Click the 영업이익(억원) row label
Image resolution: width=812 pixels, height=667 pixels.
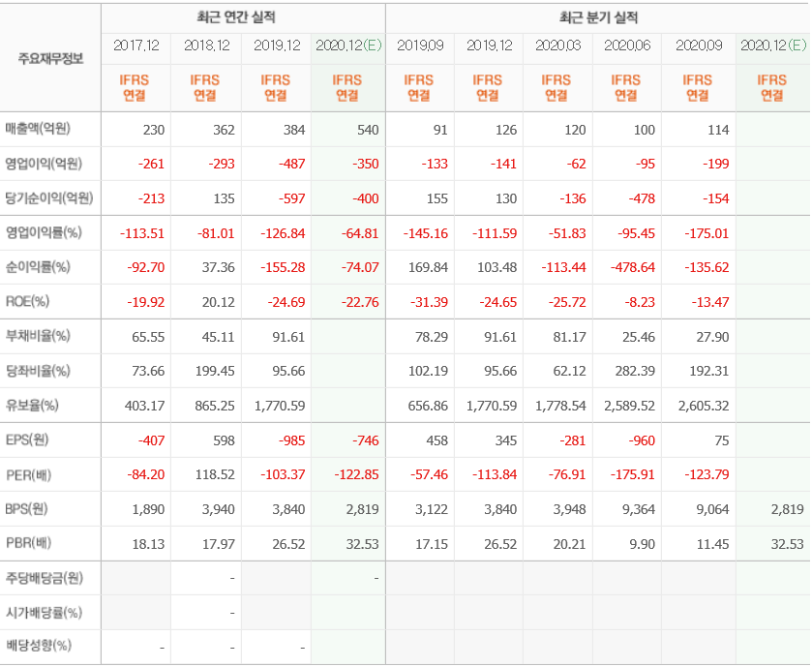[x=44, y=164]
